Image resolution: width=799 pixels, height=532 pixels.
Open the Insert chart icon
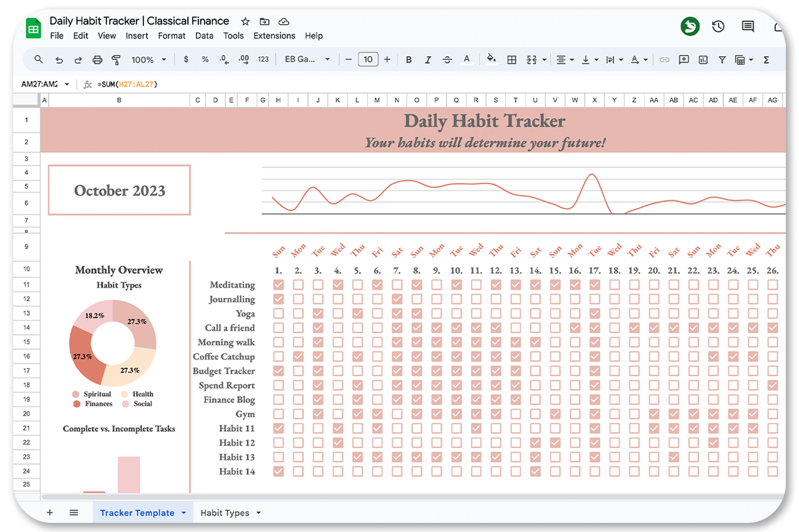tap(703, 59)
